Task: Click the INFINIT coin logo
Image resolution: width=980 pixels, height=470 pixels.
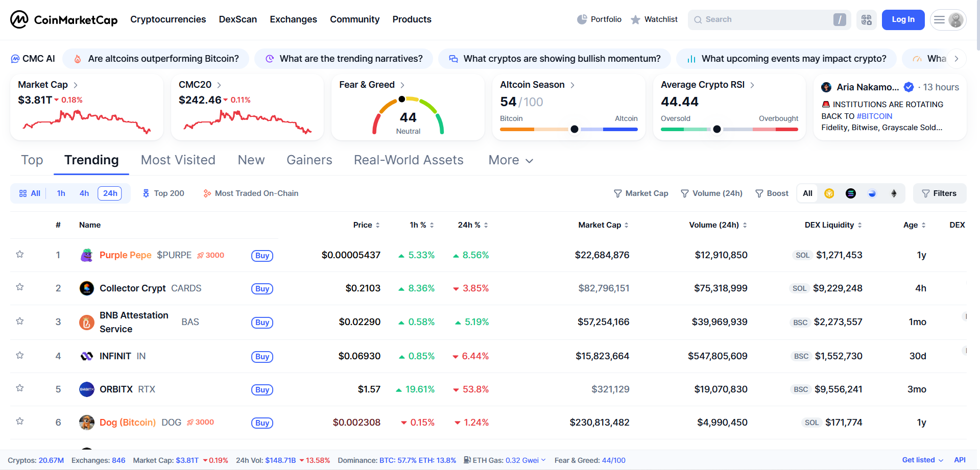Action: (87, 356)
